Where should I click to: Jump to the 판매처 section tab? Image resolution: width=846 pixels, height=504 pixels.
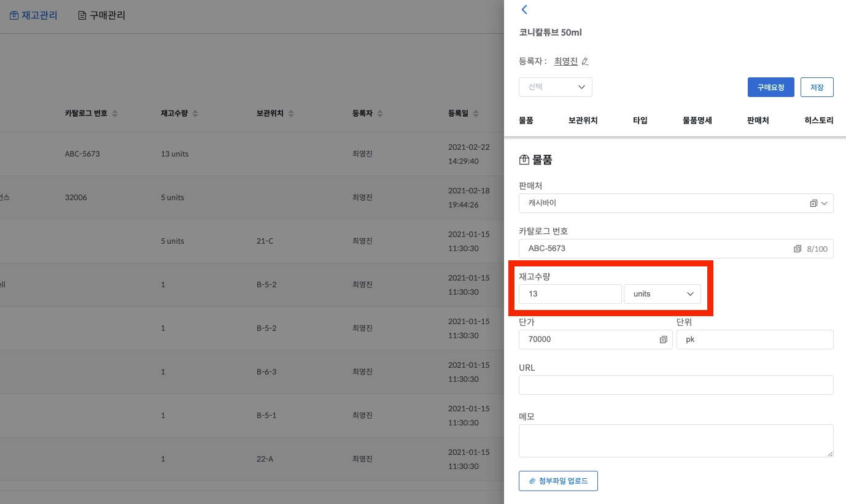758,120
